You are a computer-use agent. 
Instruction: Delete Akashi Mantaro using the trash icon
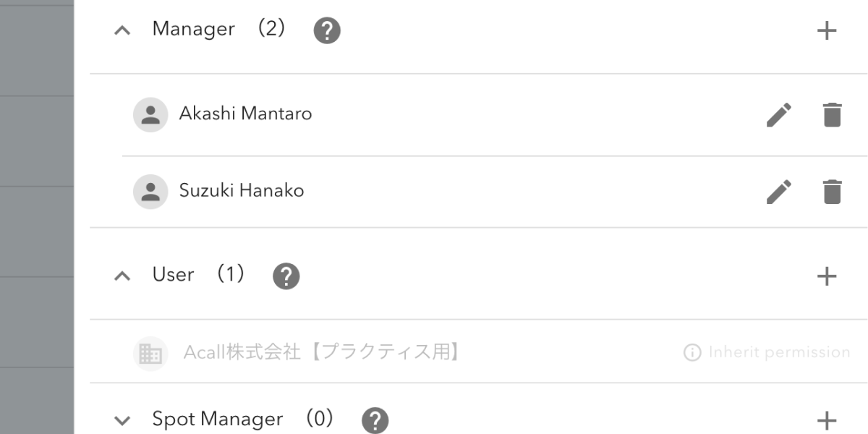833,114
